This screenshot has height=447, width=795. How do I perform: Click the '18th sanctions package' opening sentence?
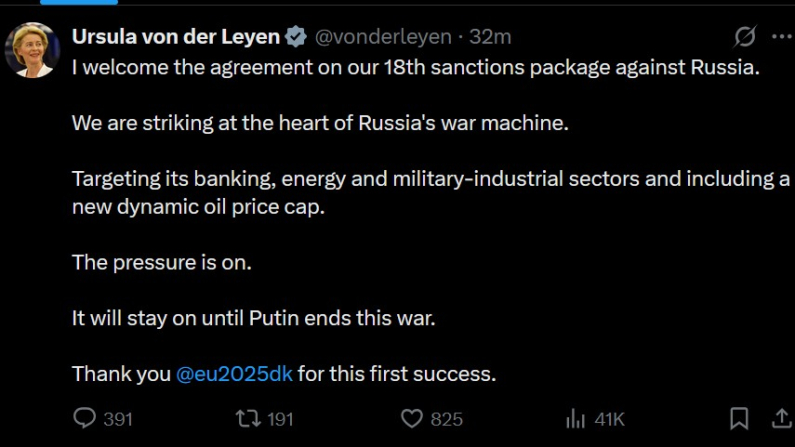click(x=416, y=68)
